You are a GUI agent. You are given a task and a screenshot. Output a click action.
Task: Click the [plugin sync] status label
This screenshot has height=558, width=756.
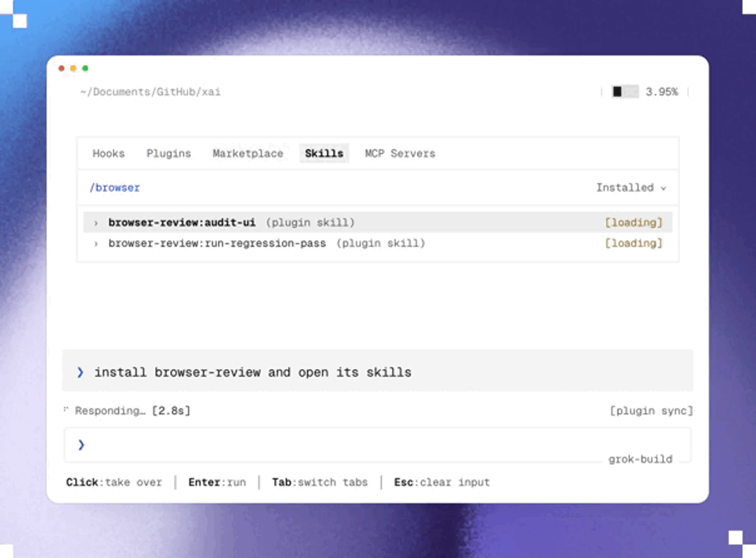point(651,411)
